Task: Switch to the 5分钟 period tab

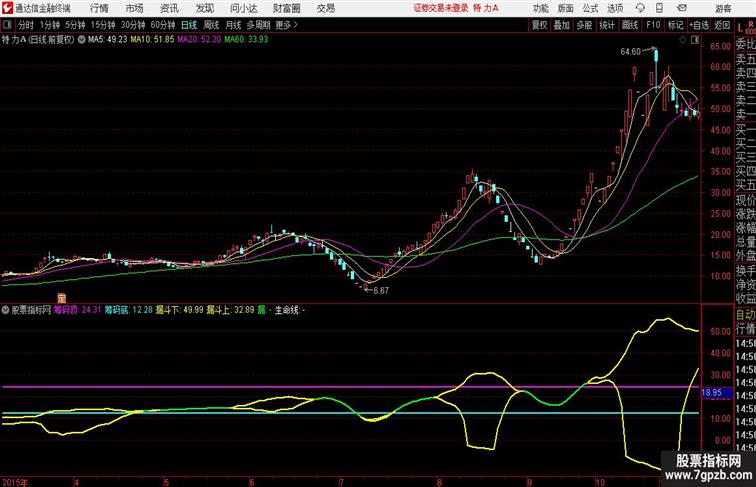Action: [x=75, y=25]
